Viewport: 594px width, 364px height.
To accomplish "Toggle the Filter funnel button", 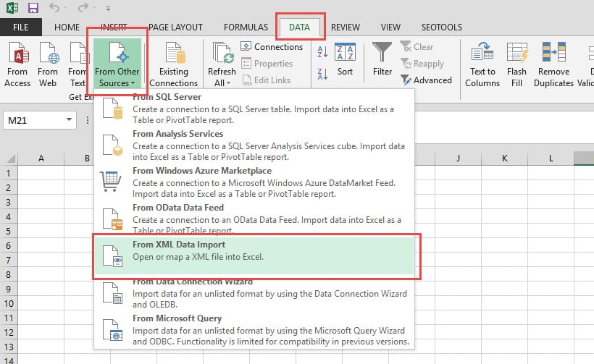I will click(382, 60).
